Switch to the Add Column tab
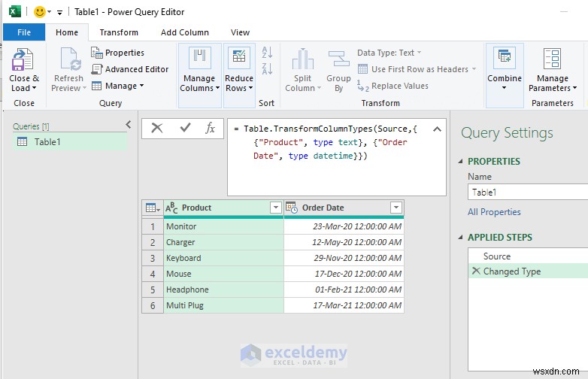The image size is (588, 379). click(x=185, y=32)
